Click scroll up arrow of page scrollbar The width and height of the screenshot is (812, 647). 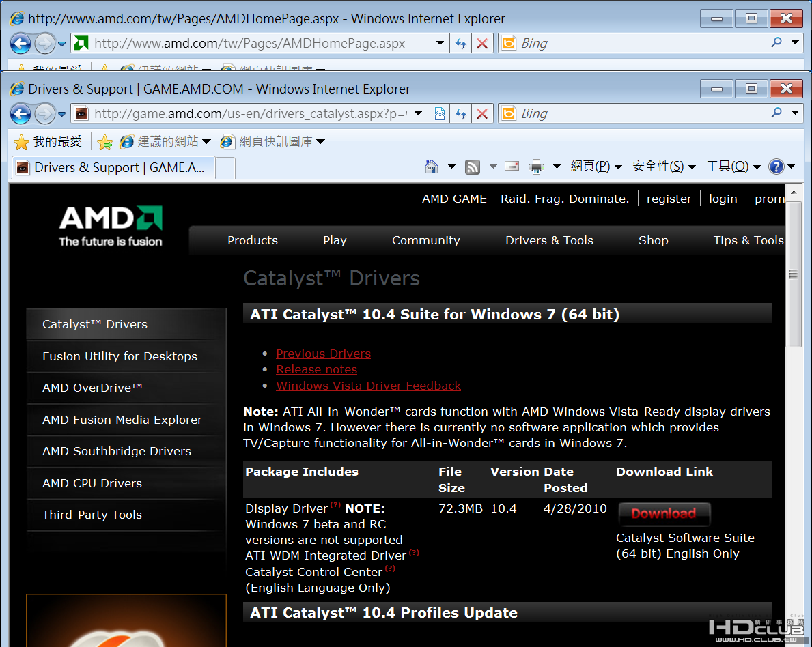(794, 192)
